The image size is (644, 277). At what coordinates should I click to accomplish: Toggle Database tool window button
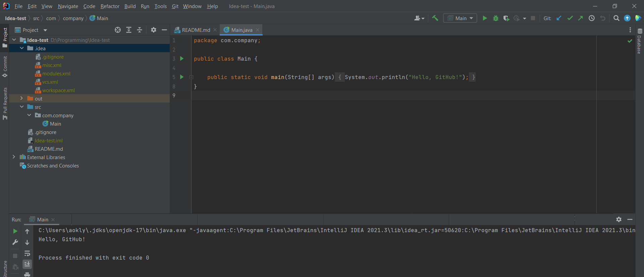coord(640,41)
